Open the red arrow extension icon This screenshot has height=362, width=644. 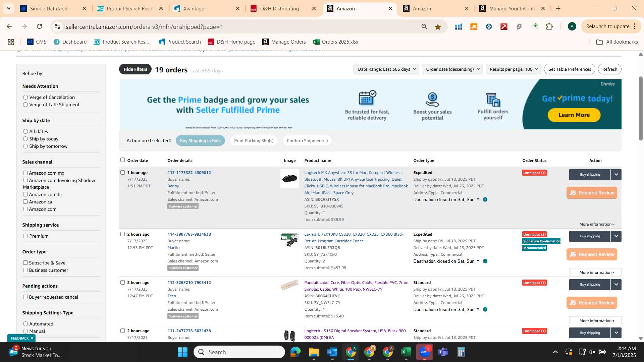click(x=504, y=26)
